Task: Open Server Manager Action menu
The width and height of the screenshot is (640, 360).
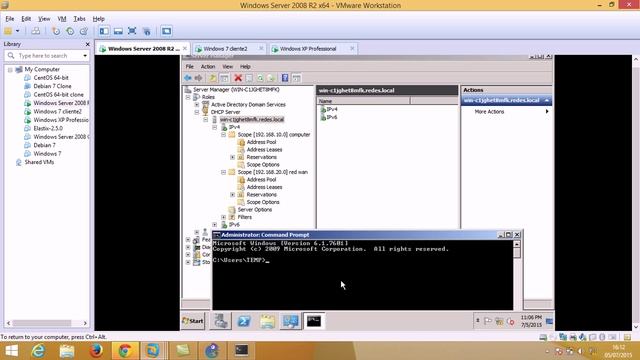Action: [x=208, y=67]
